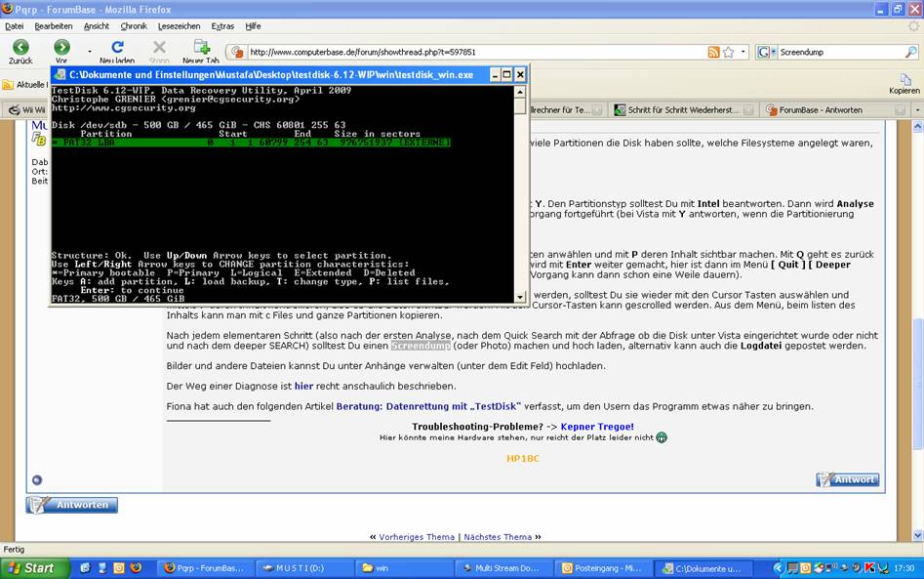Click the highlighted Screendump word in post
The image size is (924, 579).
[x=421, y=346]
